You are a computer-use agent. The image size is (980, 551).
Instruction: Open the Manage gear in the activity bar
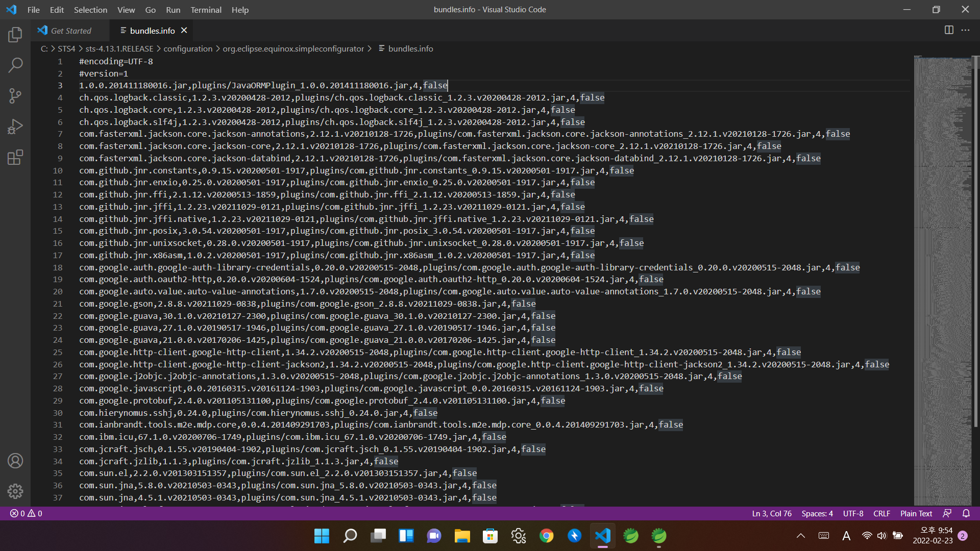(15, 491)
